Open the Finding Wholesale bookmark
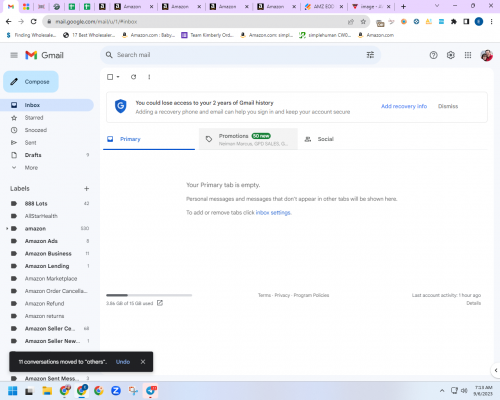 pos(31,35)
